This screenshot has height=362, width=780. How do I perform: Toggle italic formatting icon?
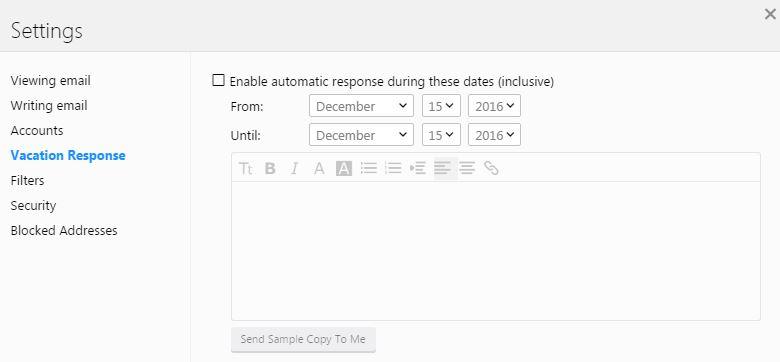294,169
